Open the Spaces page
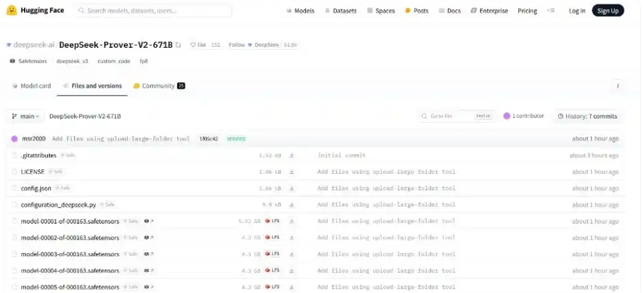 tap(381, 11)
